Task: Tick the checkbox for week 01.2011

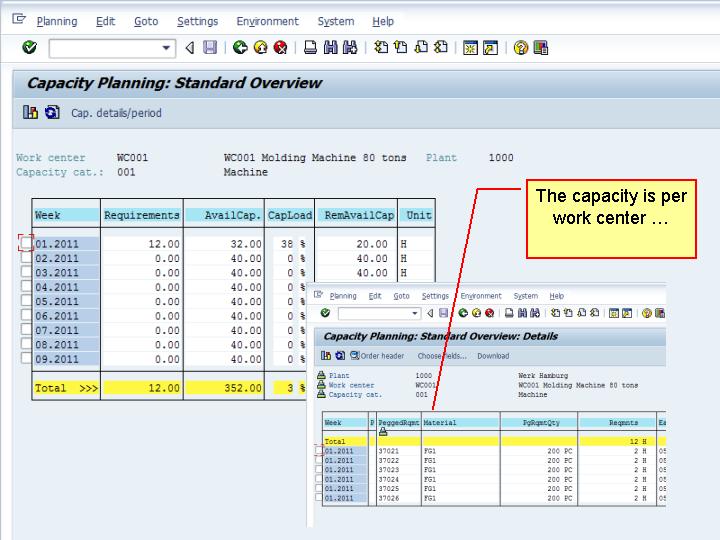Action: [26, 242]
